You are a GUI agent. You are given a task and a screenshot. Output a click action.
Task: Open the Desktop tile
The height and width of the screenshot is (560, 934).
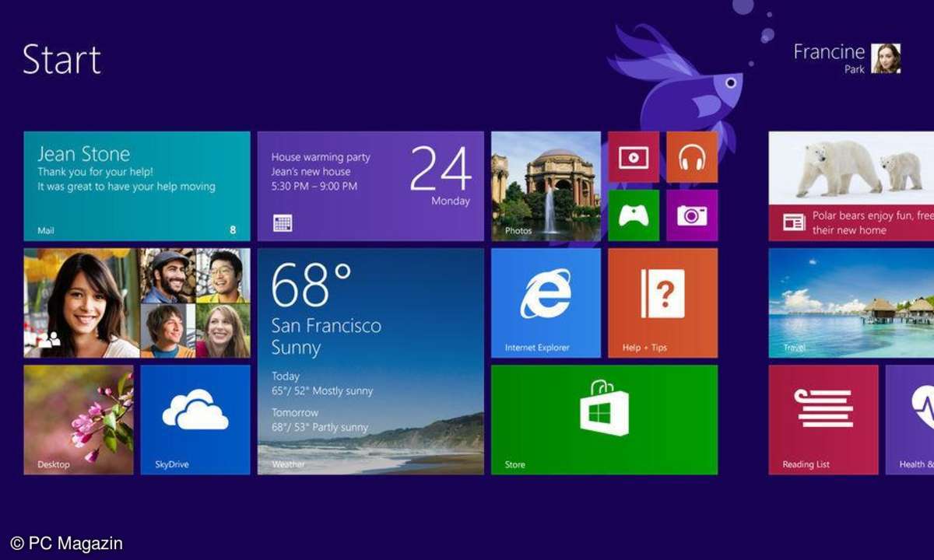point(79,420)
